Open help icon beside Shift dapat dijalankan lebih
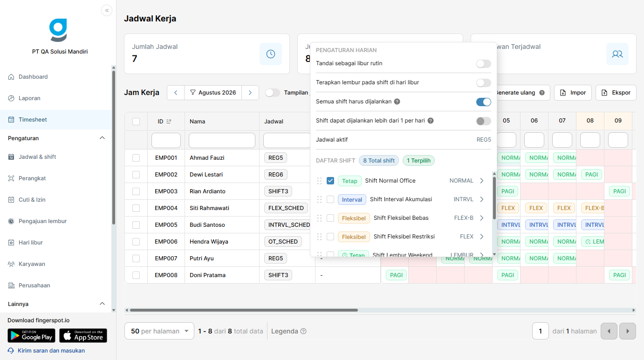This screenshot has height=360, width=644. pyautogui.click(x=431, y=121)
